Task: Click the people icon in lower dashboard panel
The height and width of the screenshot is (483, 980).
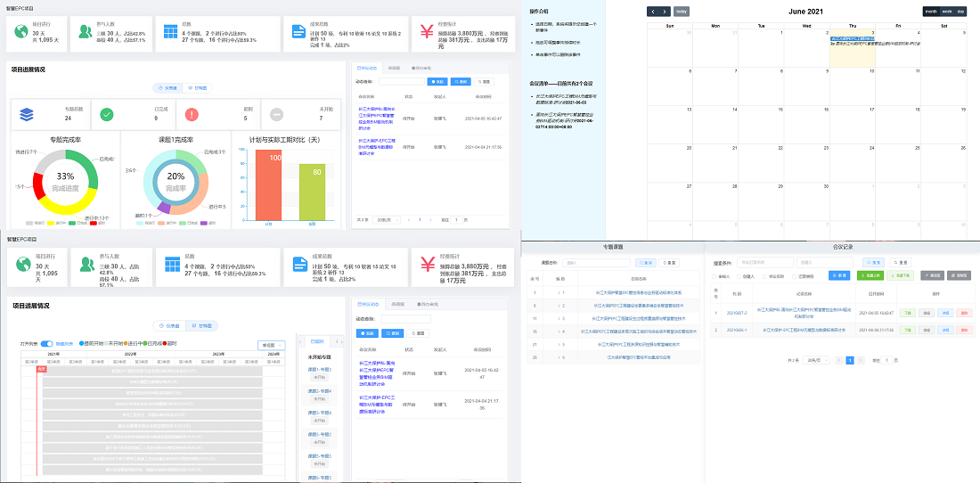Action: [x=87, y=265]
